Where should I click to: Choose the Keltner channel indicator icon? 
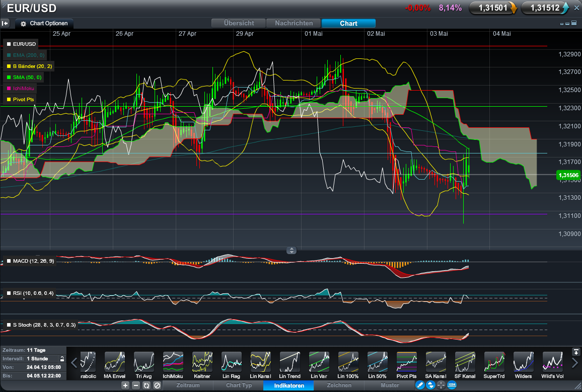coord(202,362)
